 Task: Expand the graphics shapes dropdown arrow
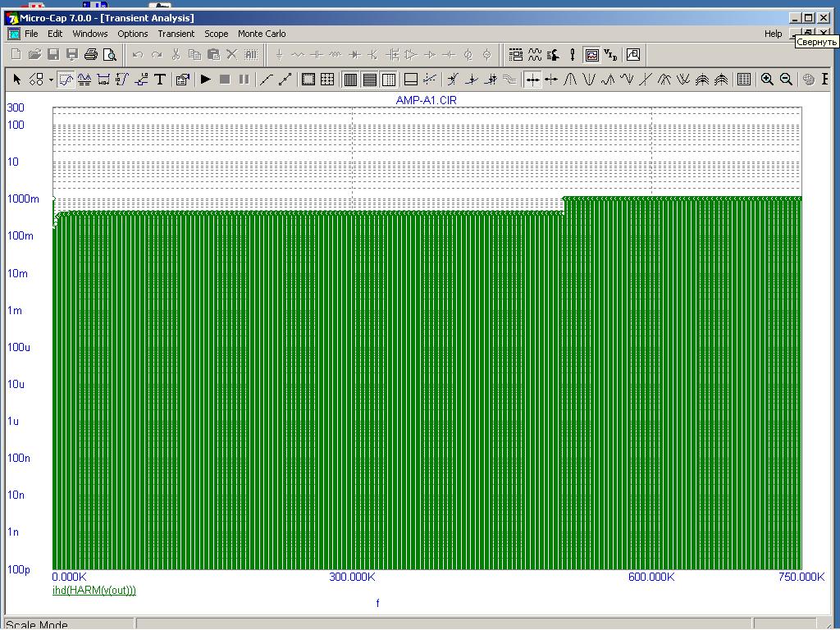(51, 80)
